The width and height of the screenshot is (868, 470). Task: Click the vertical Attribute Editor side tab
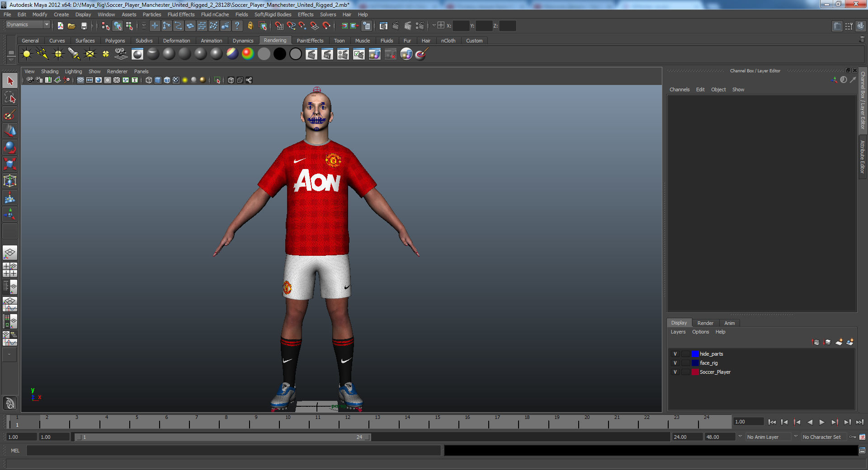coord(863,157)
